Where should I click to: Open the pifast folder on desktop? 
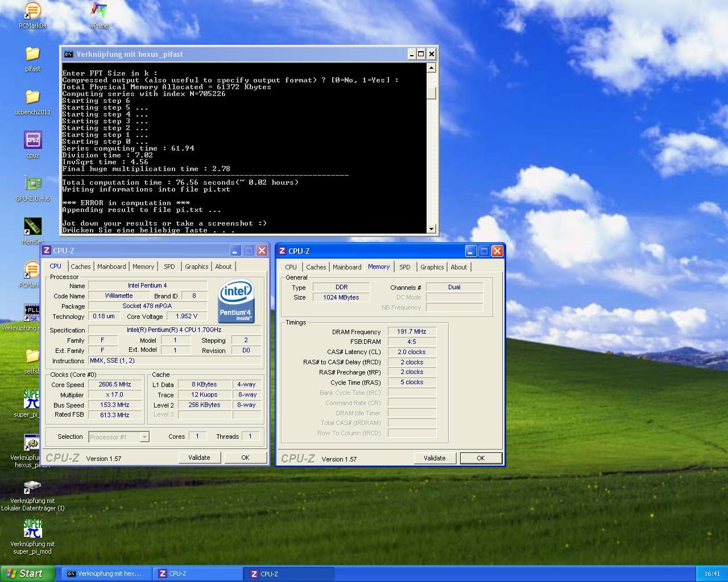coord(32,55)
